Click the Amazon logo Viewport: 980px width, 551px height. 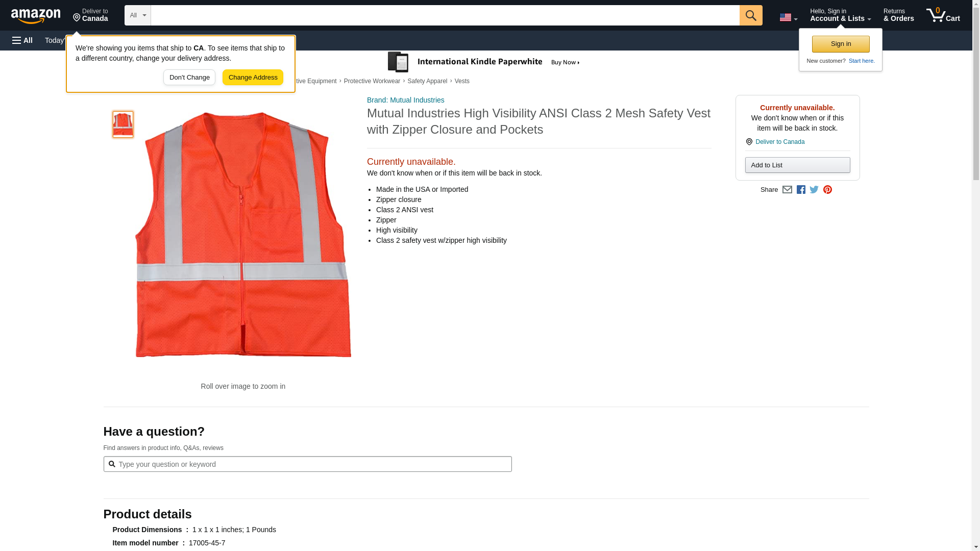[36, 16]
